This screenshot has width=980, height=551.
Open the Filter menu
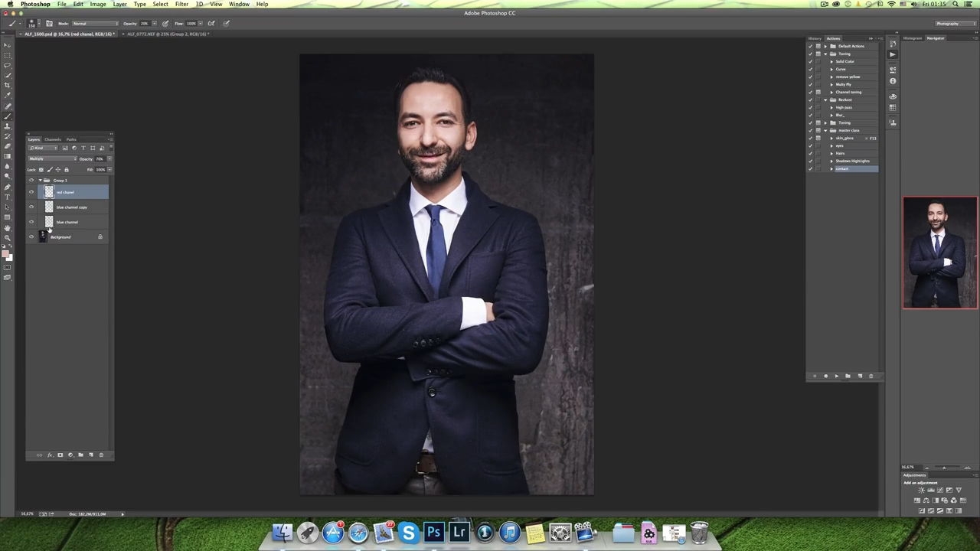tap(181, 5)
